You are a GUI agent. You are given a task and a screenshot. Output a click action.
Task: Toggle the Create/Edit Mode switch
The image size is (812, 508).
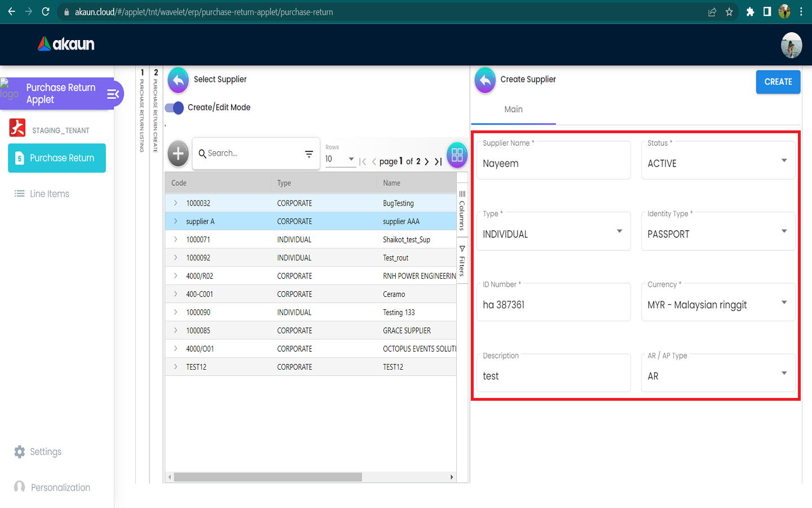(175, 108)
